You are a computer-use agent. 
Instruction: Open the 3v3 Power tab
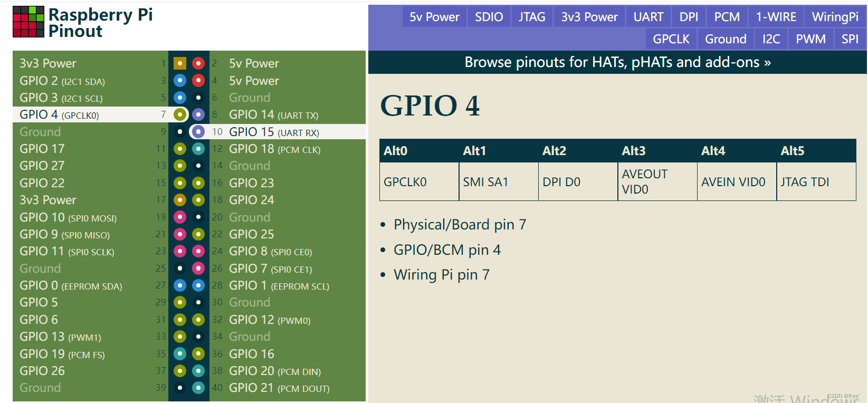pos(589,17)
